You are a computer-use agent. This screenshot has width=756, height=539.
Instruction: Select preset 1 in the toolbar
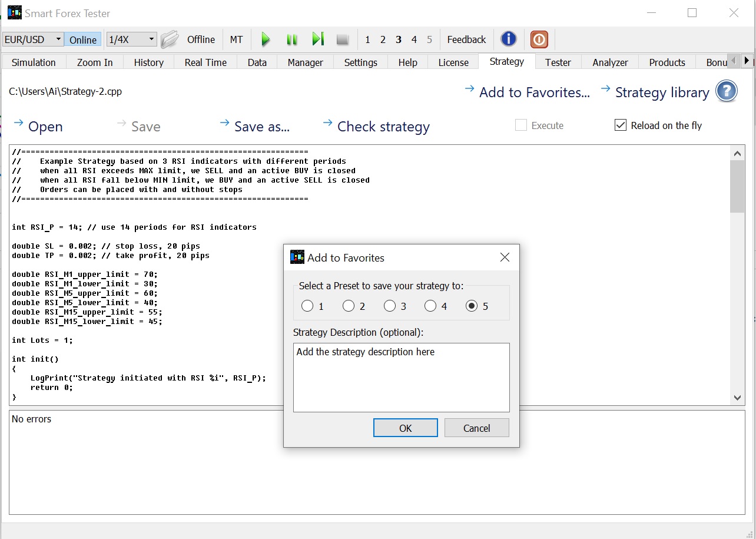367,39
